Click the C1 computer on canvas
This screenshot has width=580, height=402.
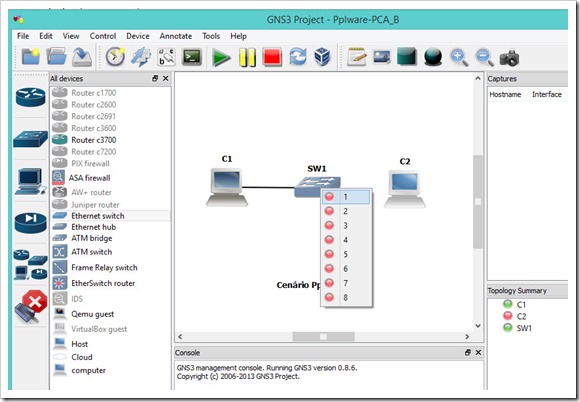227,187
